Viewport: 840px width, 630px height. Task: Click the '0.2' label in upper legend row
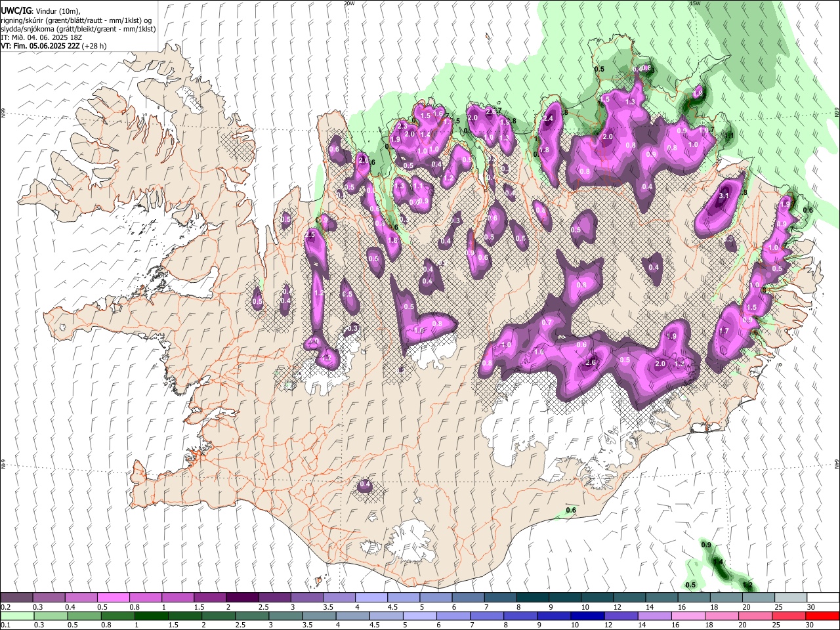[6, 607]
